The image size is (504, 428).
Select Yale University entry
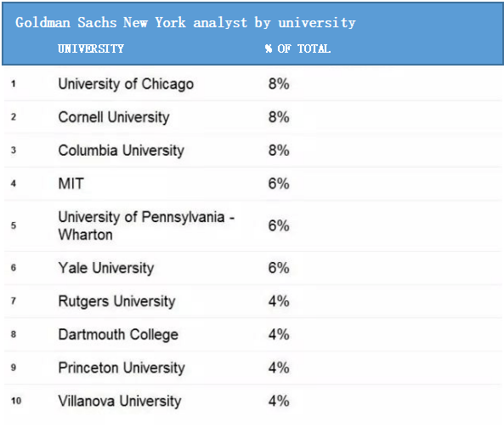point(106,268)
